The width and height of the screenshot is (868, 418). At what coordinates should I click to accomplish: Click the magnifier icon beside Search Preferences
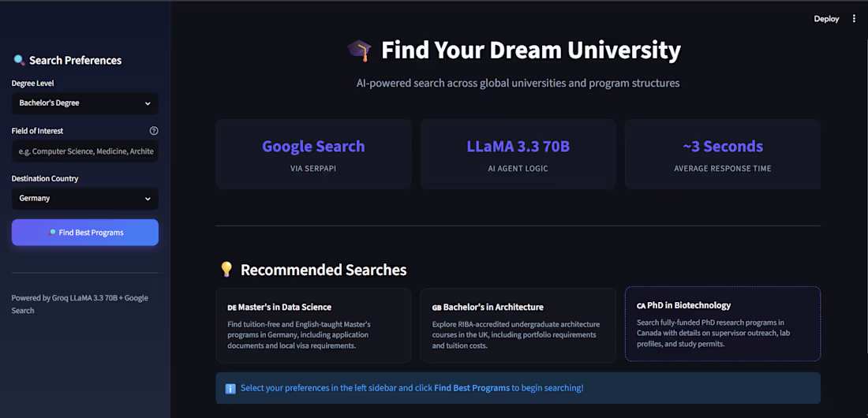19,61
